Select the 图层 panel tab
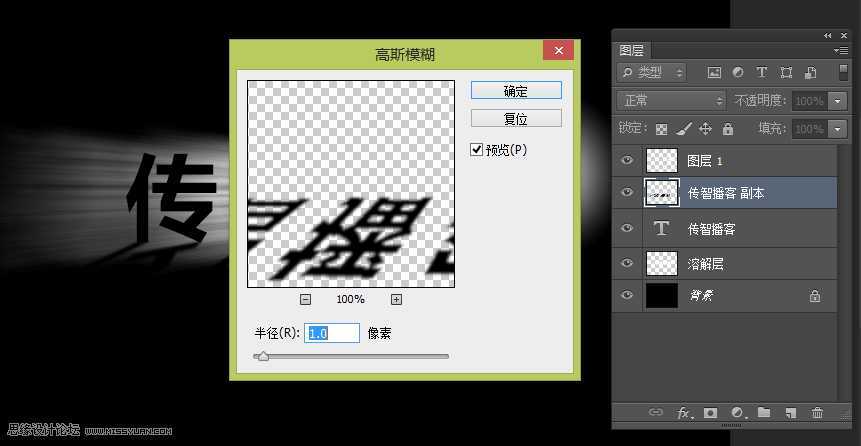861x446 pixels. tap(631, 51)
